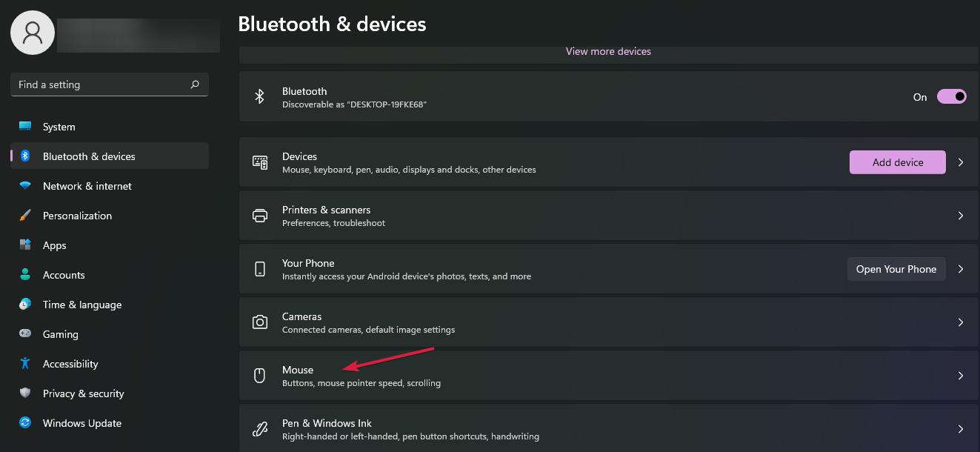Open Accessibility settings in the sidebar

coord(70,364)
